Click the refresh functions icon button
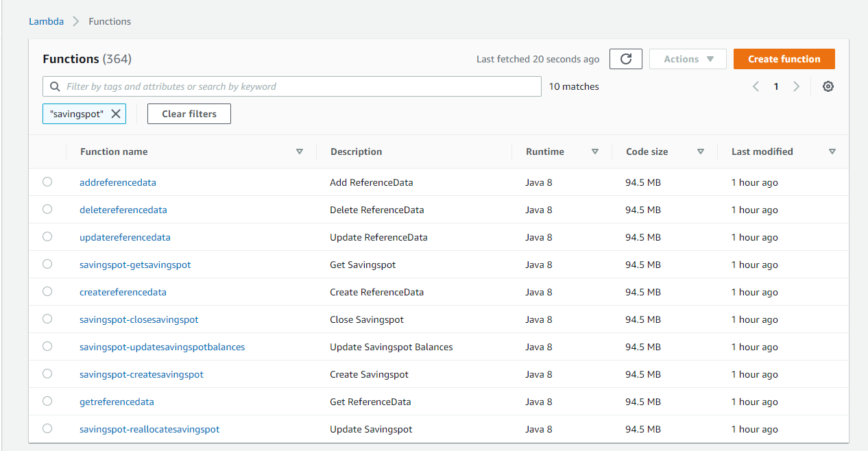The height and width of the screenshot is (451, 868). click(x=625, y=59)
